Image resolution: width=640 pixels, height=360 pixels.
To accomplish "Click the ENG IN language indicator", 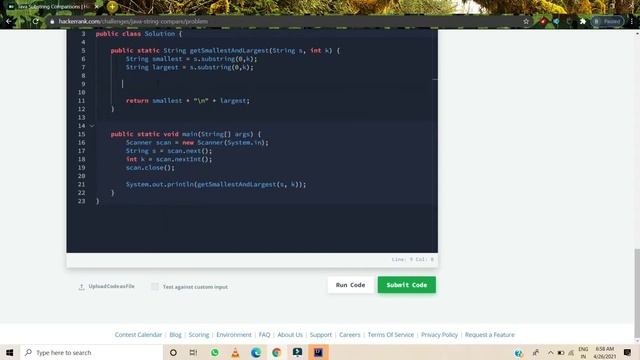I will point(583,353).
